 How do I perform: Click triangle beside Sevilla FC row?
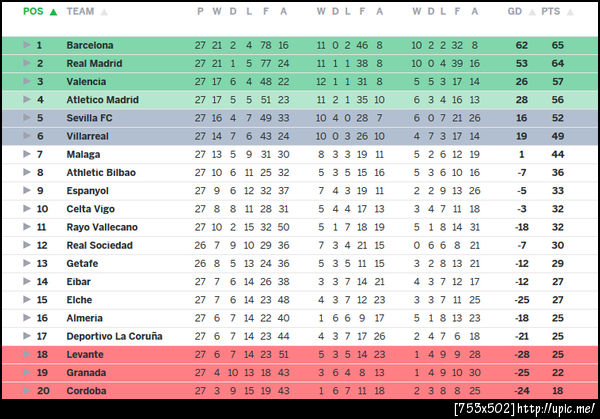pos(27,118)
